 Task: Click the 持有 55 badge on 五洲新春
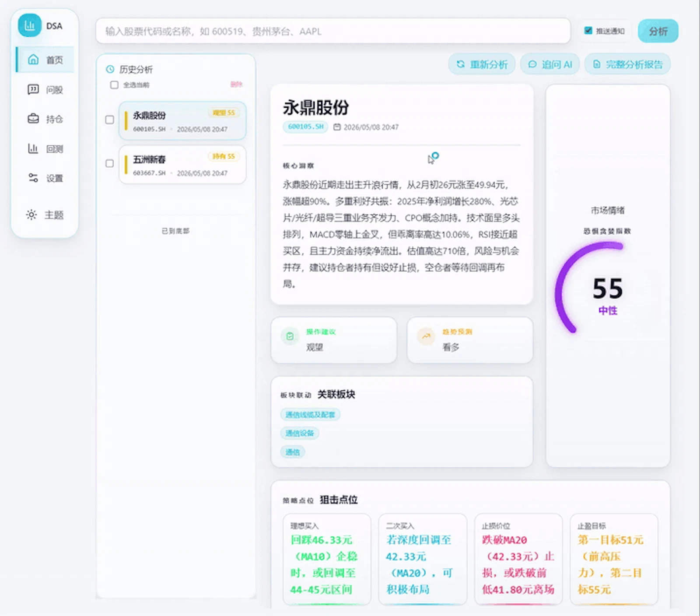pos(224,156)
